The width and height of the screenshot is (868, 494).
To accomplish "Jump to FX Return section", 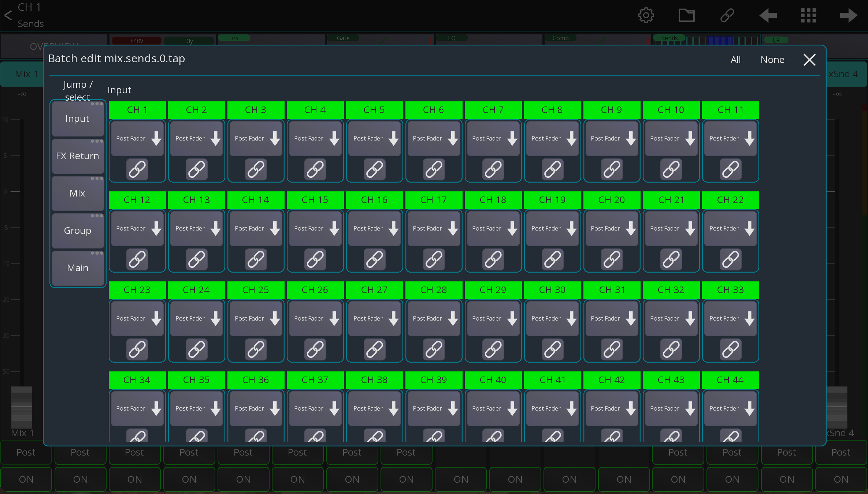I will coord(78,156).
